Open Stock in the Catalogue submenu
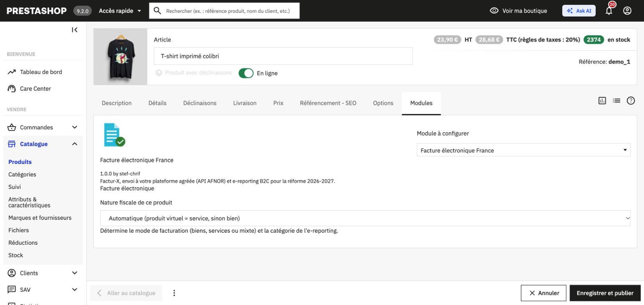This screenshot has height=305, width=644. tap(16, 255)
